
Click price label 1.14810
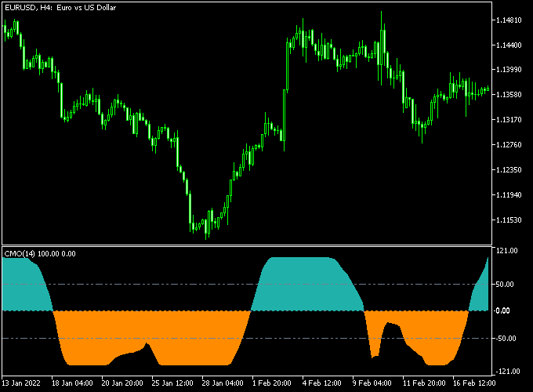[x=509, y=20]
